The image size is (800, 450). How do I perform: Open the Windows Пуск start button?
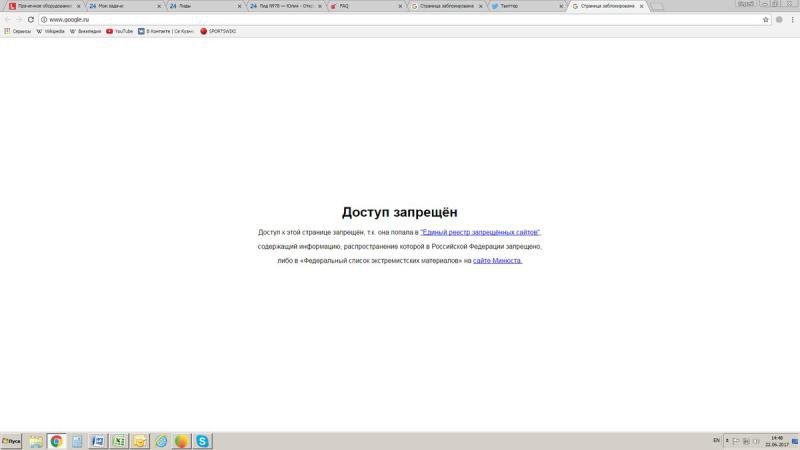pyautogui.click(x=12, y=441)
